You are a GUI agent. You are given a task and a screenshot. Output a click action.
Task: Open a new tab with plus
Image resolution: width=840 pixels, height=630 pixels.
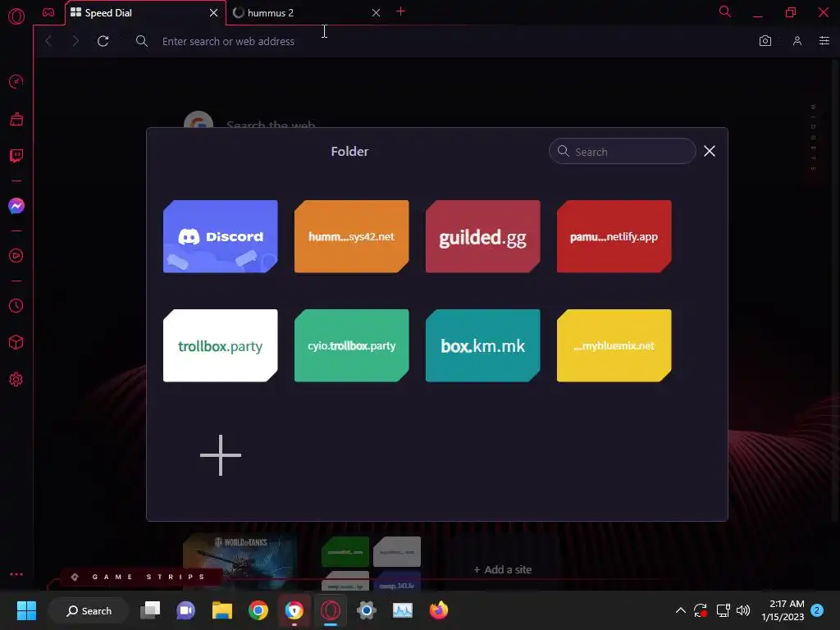400,11
